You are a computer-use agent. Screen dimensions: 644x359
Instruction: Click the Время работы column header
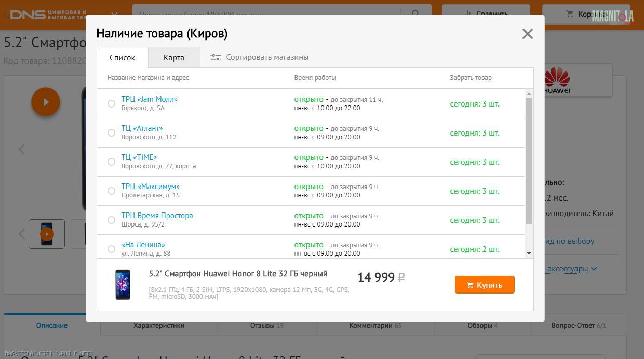point(315,78)
